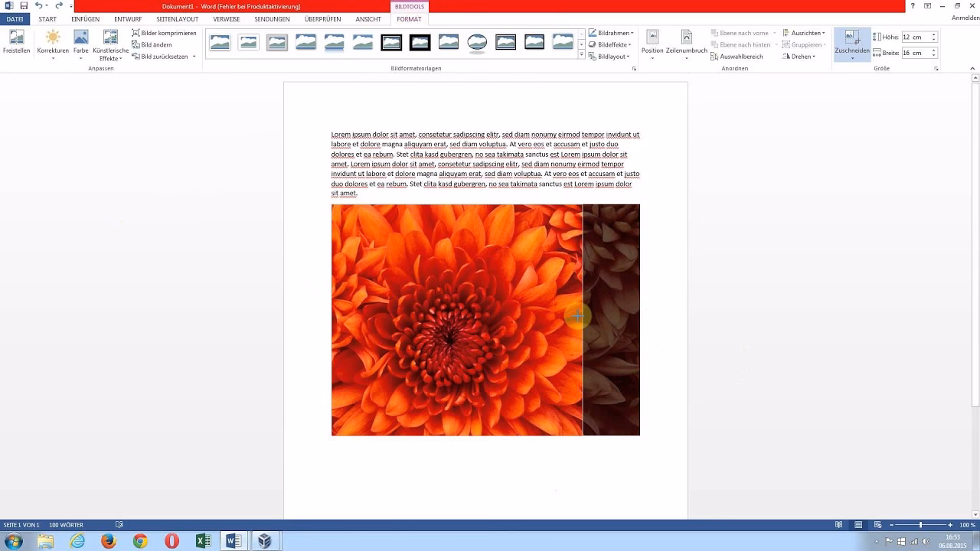Click the Save icon in quick access toolbar
Viewport: 980px width, 551px height.
point(24,6)
